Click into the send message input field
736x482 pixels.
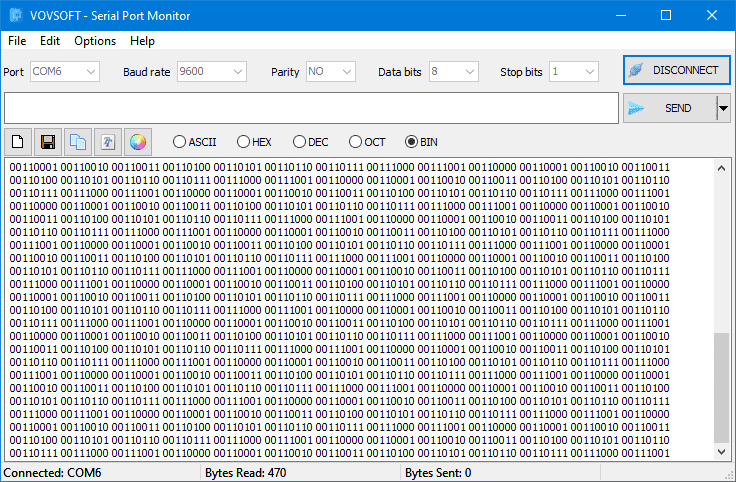coord(311,108)
